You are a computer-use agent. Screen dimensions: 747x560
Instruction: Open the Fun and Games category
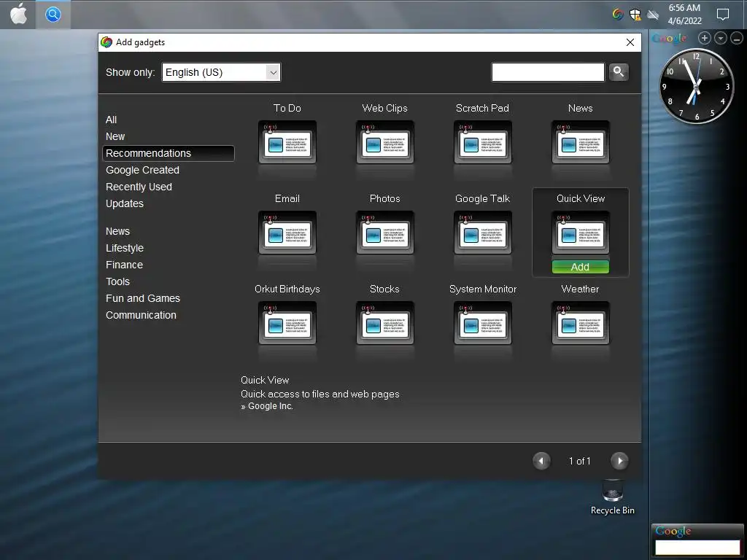[x=143, y=298]
